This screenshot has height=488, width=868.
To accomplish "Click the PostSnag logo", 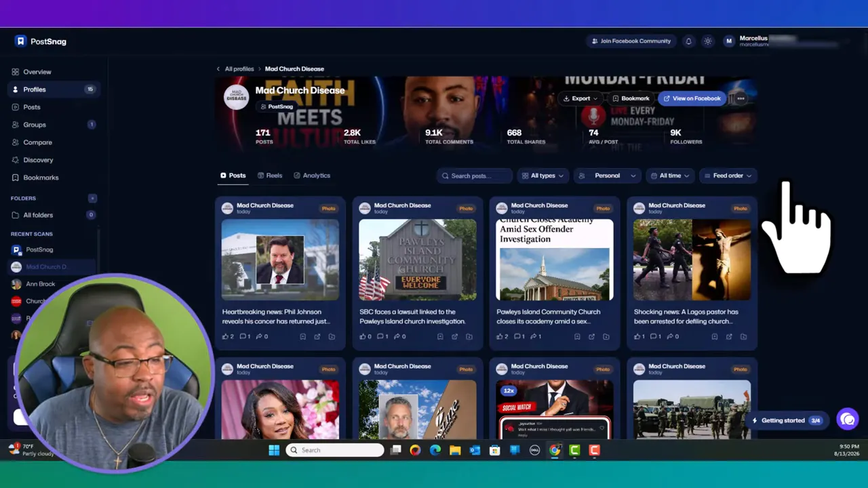I will pyautogui.click(x=41, y=41).
